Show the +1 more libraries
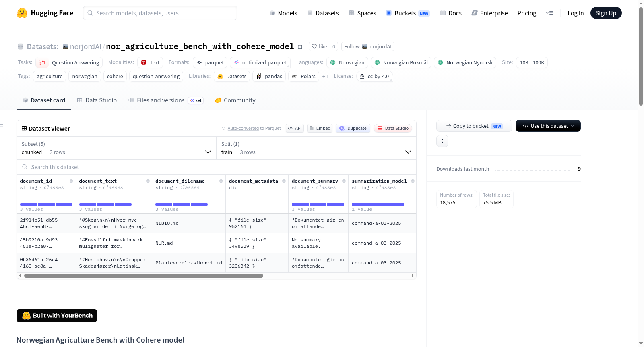The image size is (644, 347). pos(326,76)
